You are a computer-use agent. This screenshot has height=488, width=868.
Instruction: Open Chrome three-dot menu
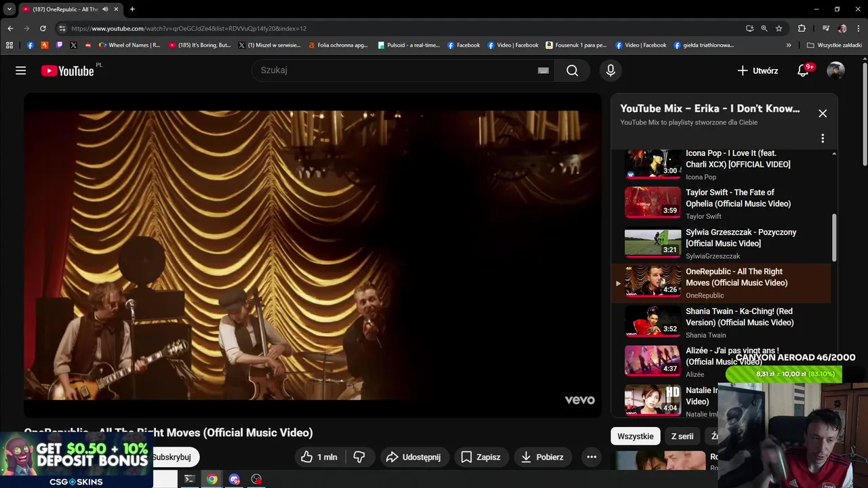tap(858, 28)
